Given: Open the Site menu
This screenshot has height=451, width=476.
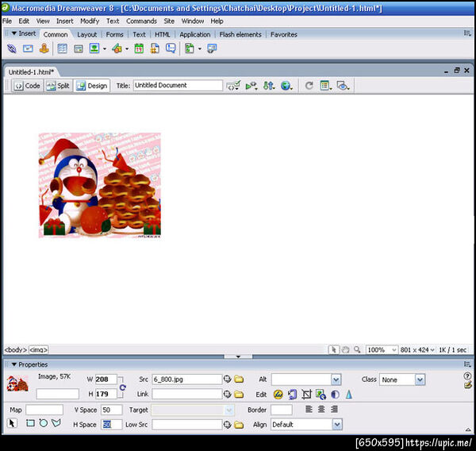Looking at the screenshot, I should pyautogui.click(x=169, y=21).
